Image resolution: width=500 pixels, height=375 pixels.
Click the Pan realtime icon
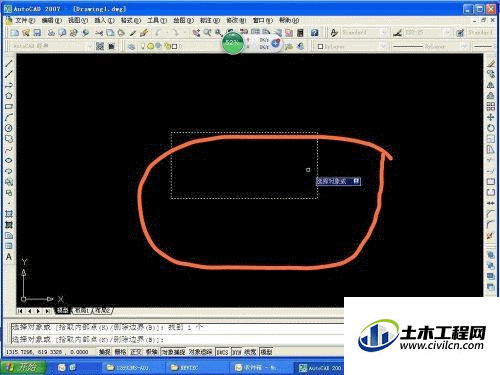click(197, 33)
